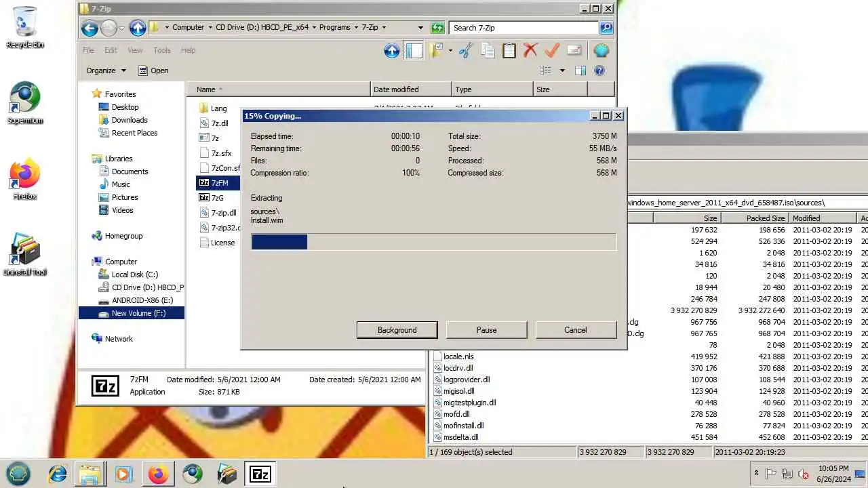Screen dimensions: 868x488
Task: Click the orange checkmark Properties icon
Action: click(552, 50)
